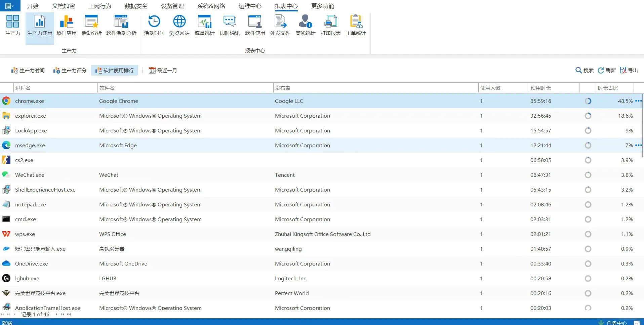Viewport: 644px width, 325px height.
Task: Open the 数据安全 ribbon tab
Action: [x=136, y=6]
